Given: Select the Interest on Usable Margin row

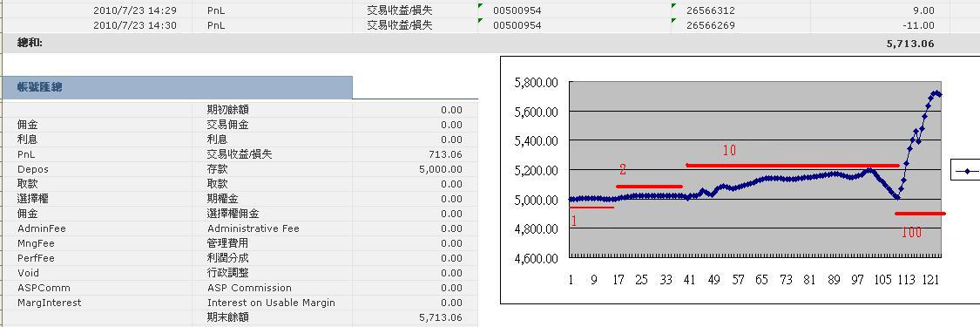Looking at the screenshot, I should click(239, 303).
